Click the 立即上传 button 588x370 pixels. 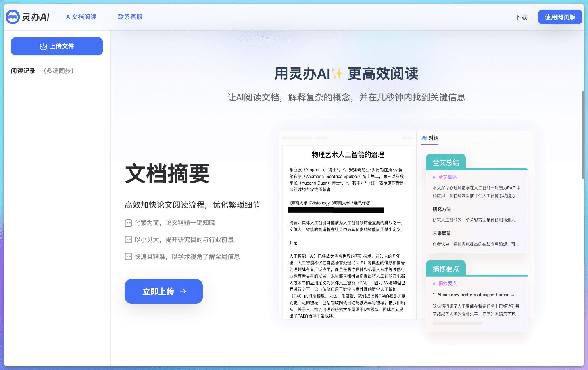pyautogui.click(x=164, y=291)
